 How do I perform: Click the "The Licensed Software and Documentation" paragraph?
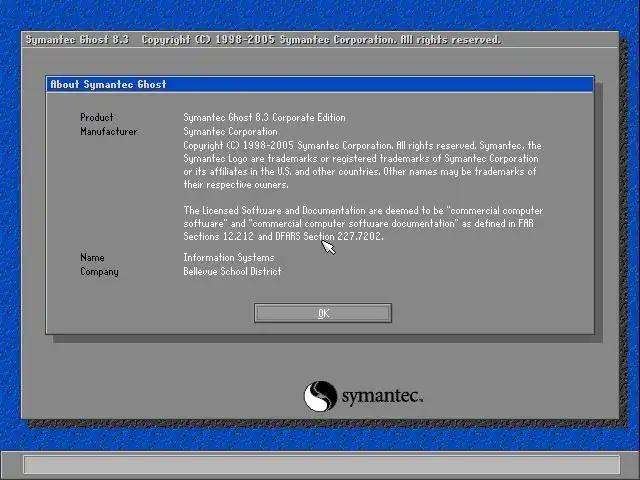click(x=363, y=223)
